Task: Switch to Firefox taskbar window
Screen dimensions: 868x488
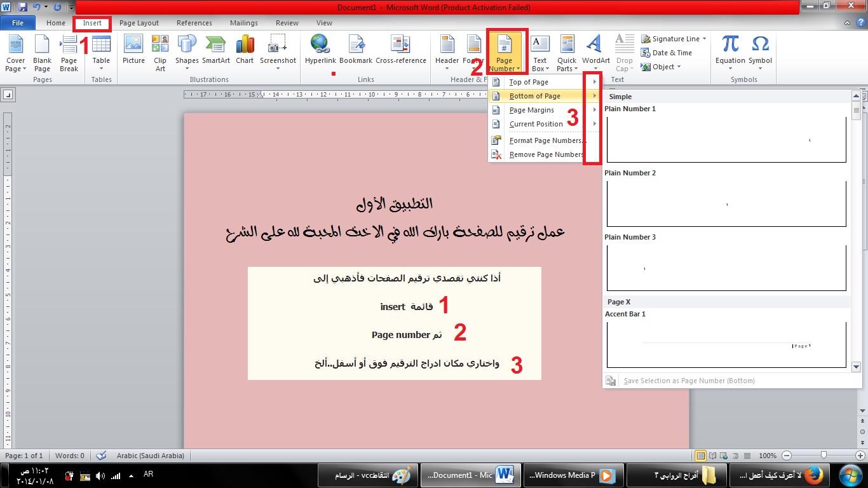Action: [778, 475]
